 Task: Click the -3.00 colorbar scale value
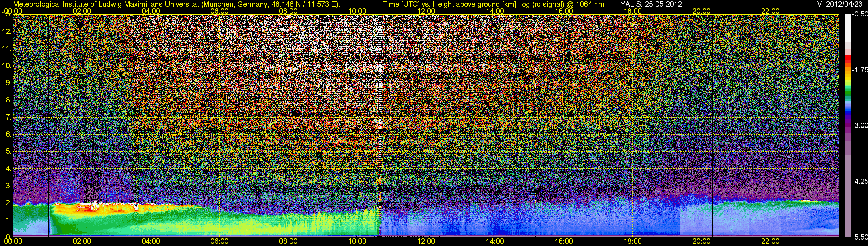point(860,125)
